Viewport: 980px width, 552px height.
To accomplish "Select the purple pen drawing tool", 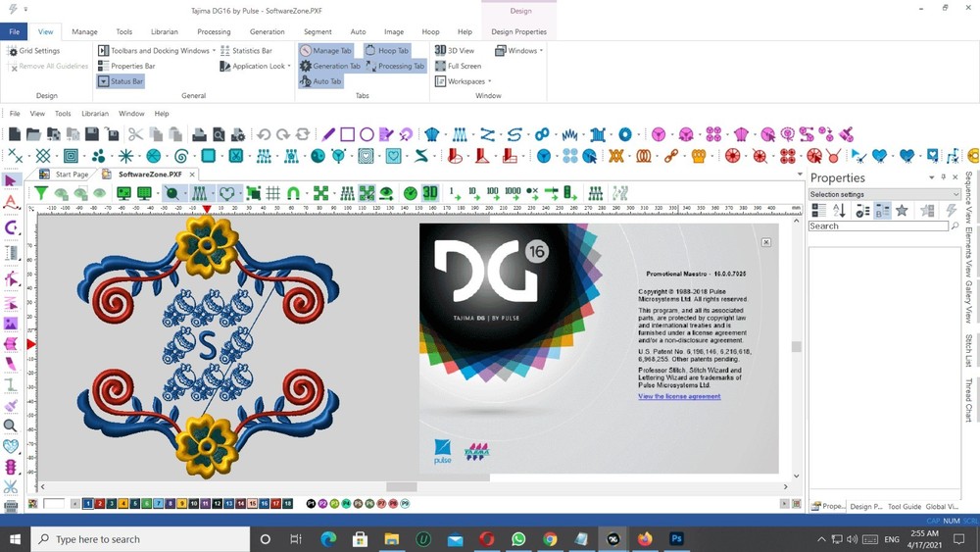I will pos(328,133).
